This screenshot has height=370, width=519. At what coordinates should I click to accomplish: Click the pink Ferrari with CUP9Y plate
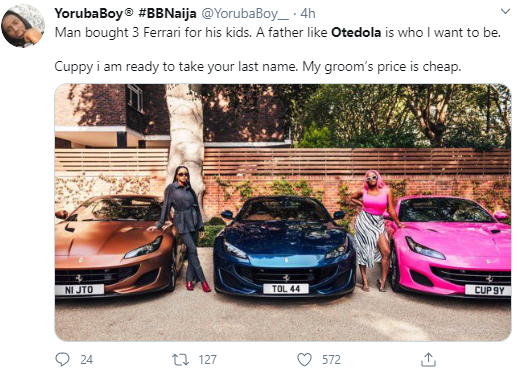(451, 245)
